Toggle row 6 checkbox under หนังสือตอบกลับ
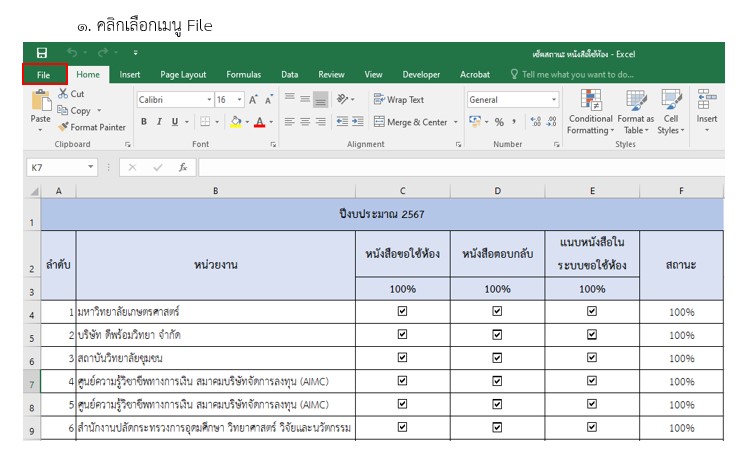Image resolution: width=747 pixels, height=452 pixels. [x=497, y=357]
